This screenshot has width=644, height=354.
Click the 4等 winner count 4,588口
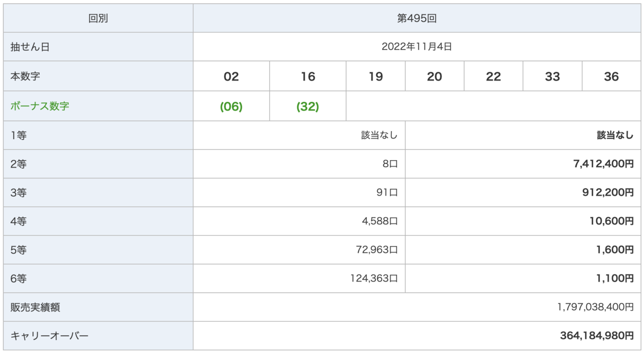click(x=380, y=221)
